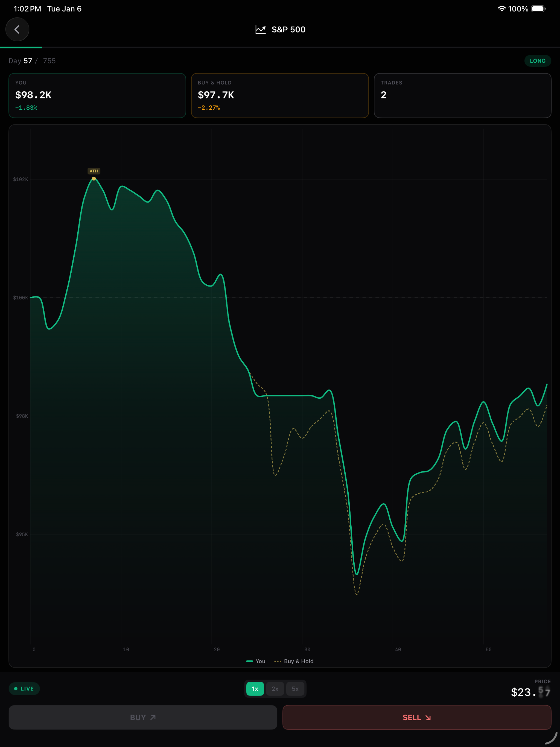560x747 pixels.
Task: Click the Tue Jan 6 date
Action: pyautogui.click(x=64, y=9)
